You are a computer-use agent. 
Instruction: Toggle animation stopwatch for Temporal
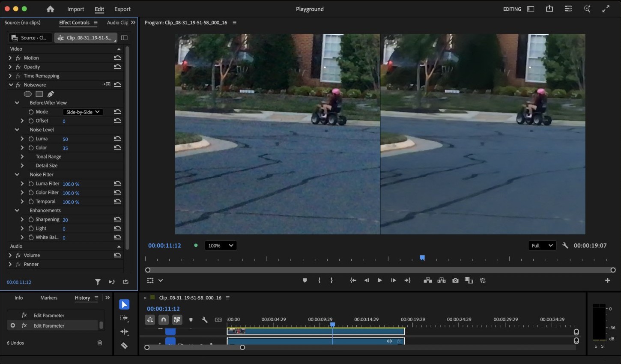tap(31, 202)
